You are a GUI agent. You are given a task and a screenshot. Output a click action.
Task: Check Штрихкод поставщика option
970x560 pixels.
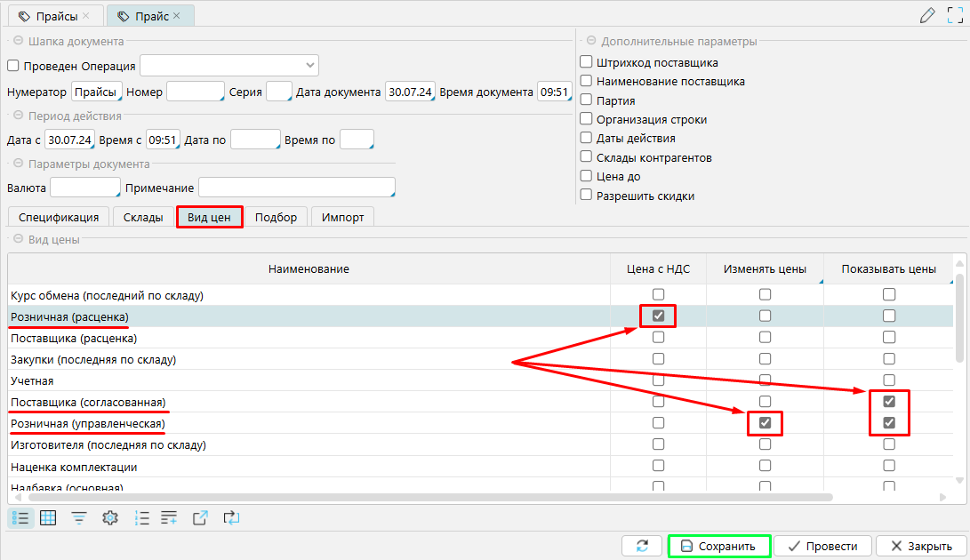click(x=586, y=62)
